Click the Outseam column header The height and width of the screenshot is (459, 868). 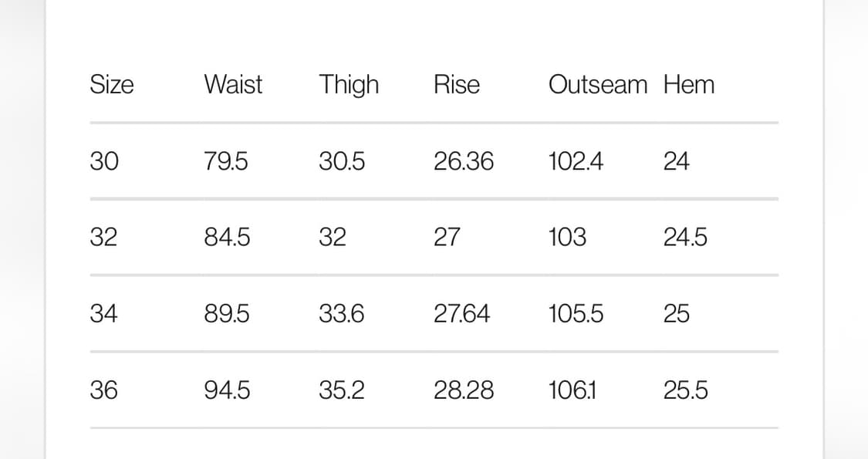click(x=598, y=85)
